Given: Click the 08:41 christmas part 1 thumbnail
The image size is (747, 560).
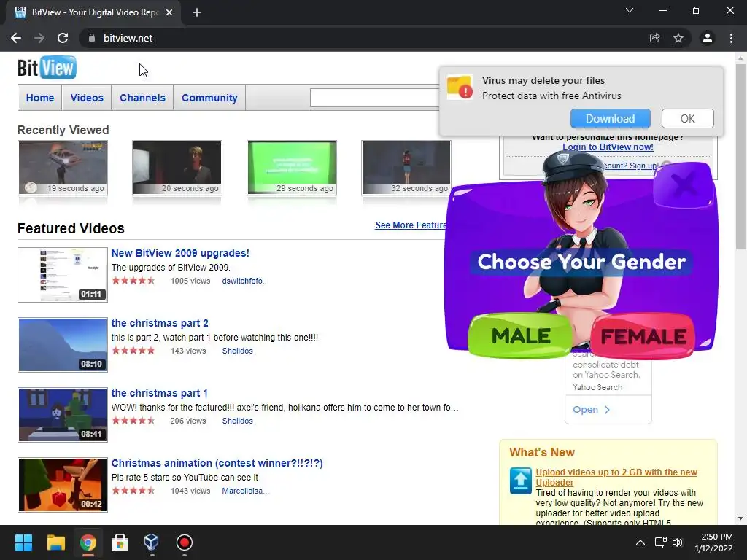Looking at the screenshot, I should pyautogui.click(x=63, y=415).
